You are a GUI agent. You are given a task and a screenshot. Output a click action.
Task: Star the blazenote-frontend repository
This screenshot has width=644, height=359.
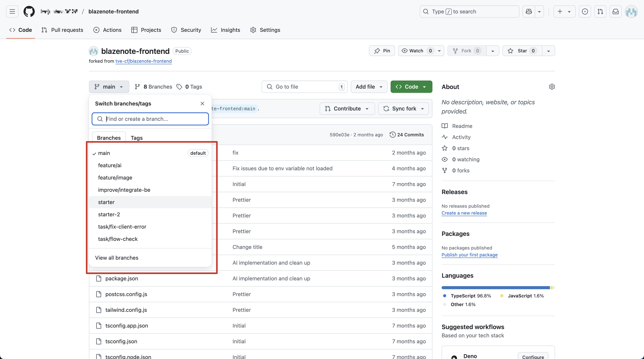tap(522, 51)
